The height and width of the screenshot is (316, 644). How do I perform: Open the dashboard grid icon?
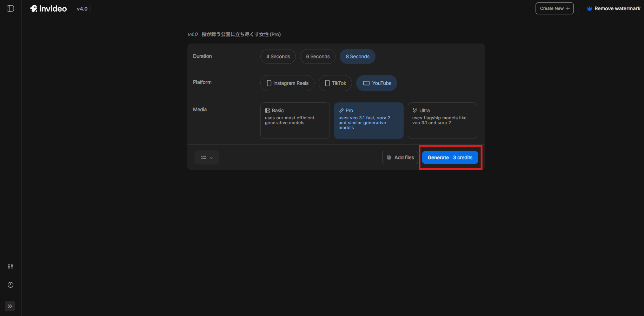coord(11,267)
